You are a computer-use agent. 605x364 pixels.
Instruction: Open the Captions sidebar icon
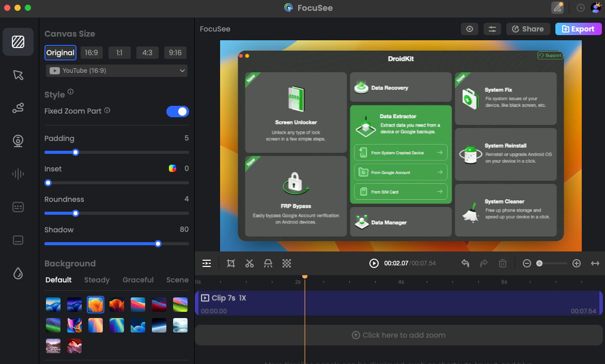[x=18, y=207]
